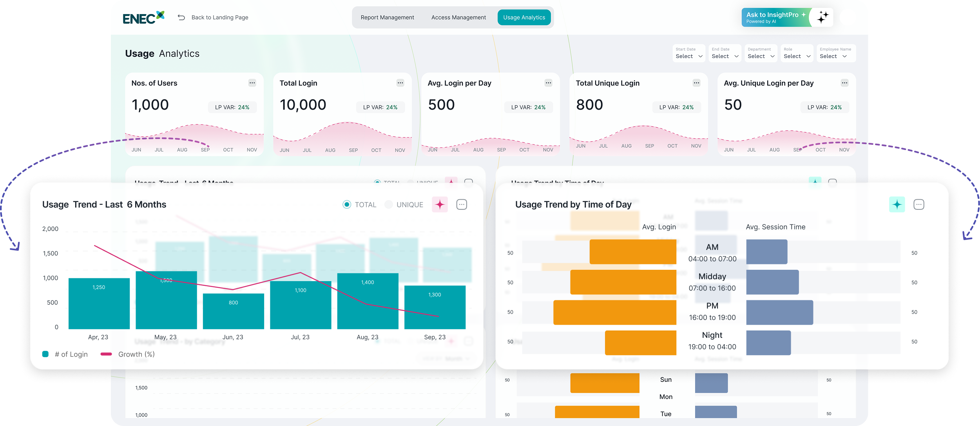Screen dimensions: 980x426
Task: Click the Growth (%) pink legend swatch
Action: [x=106, y=354]
